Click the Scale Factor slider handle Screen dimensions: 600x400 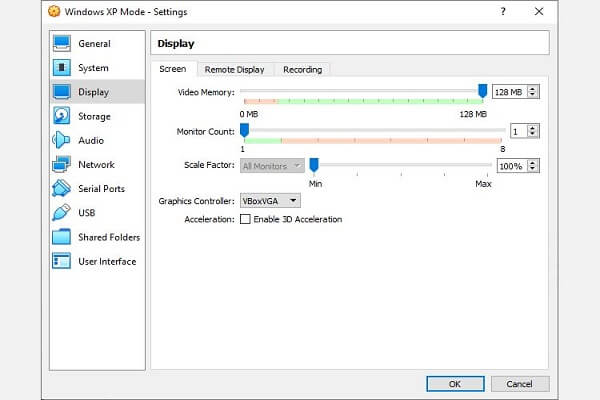[314, 165]
